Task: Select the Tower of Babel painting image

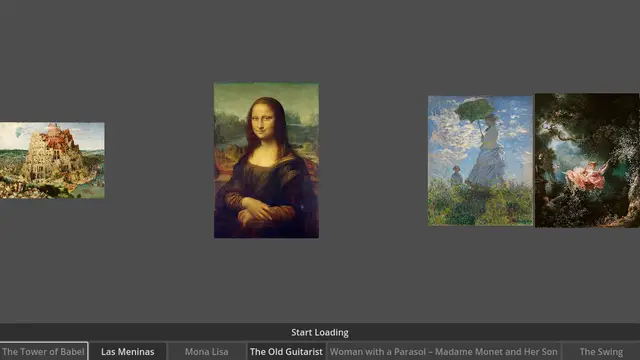Action: (52, 160)
